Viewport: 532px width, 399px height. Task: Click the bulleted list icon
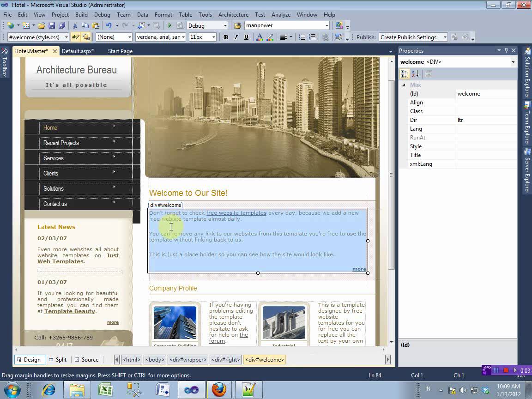(302, 37)
